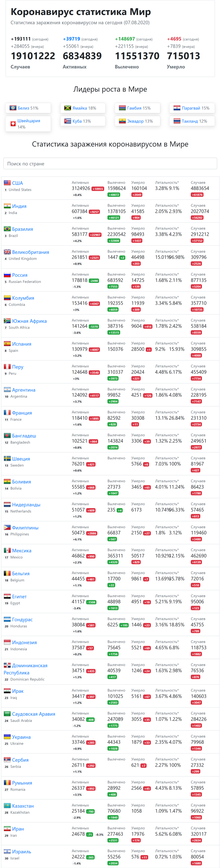
Task: Select Таиланд 12% growth leader card
Action: (192, 121)
